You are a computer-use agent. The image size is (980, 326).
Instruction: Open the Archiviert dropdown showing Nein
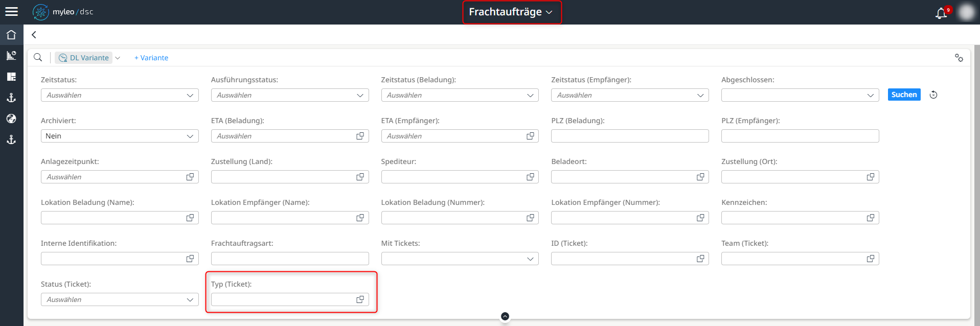(x=120, y=136)
